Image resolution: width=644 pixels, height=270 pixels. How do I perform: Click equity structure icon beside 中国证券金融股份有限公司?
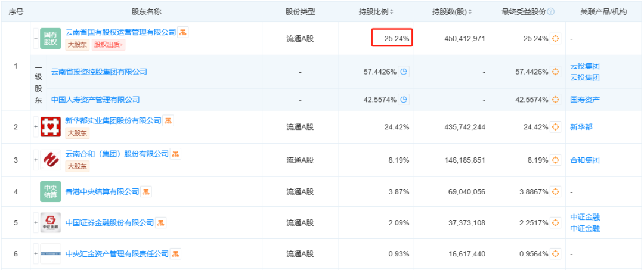click(x=161, y=223)
